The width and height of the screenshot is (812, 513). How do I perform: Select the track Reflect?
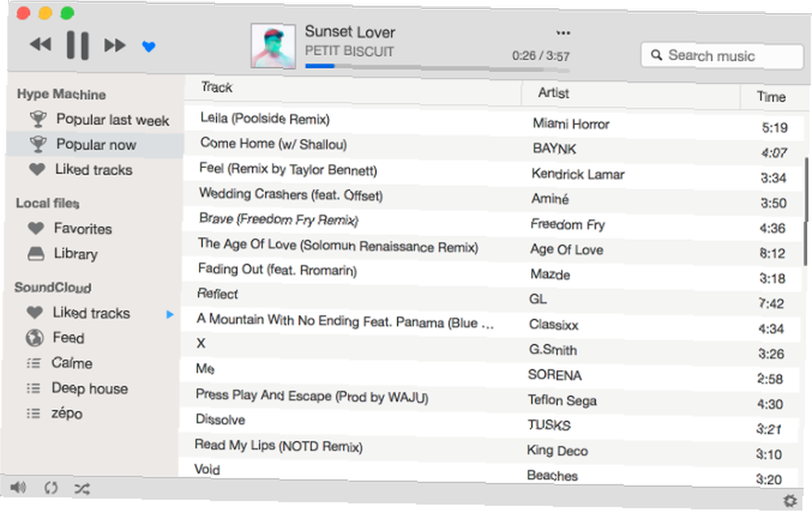click(x=218, y=294)
